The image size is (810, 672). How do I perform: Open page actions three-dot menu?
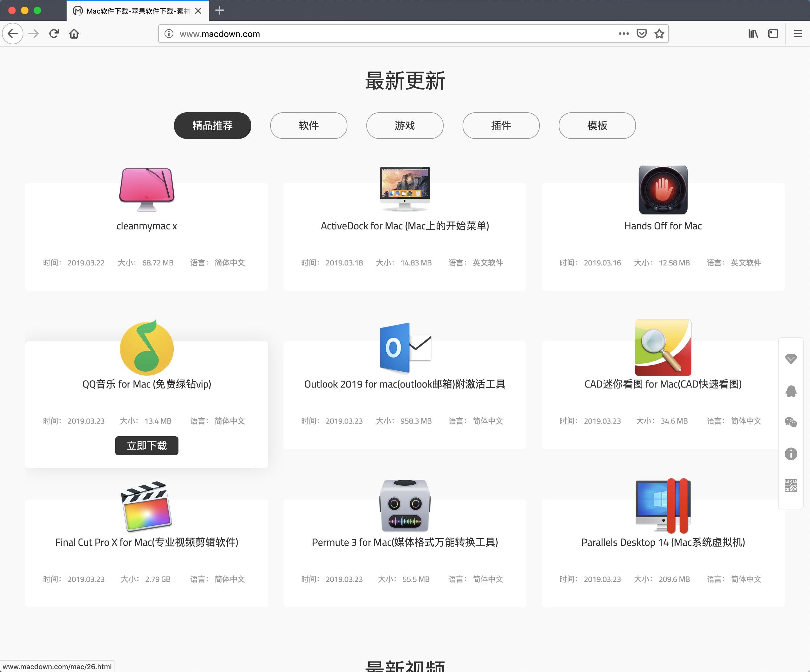pos(623,34)
